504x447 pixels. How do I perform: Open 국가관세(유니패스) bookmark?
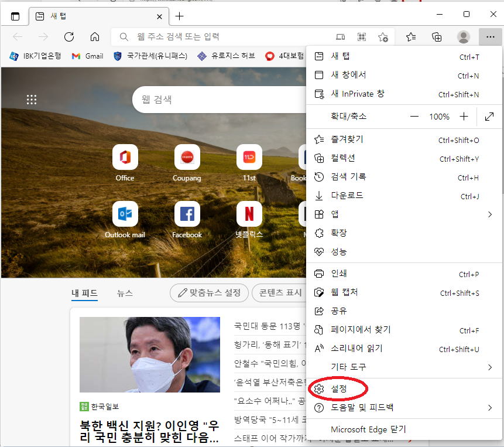pyautogui.click(x=150, y=56)
